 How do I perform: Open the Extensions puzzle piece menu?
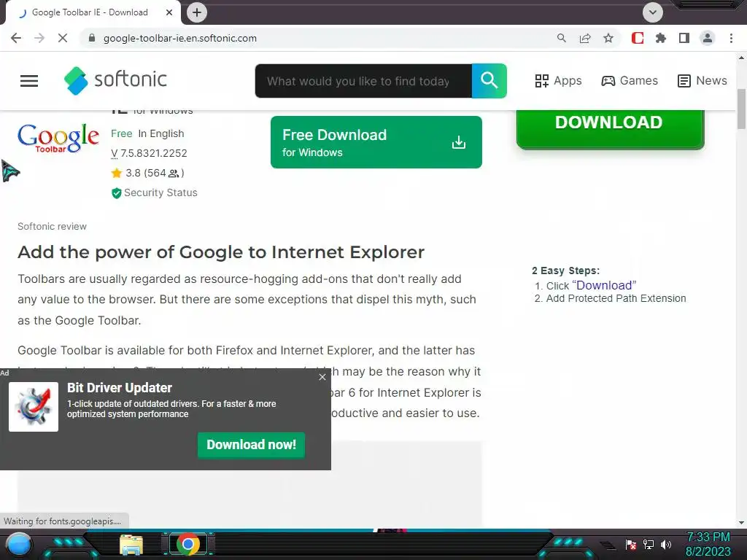(661, 38)
